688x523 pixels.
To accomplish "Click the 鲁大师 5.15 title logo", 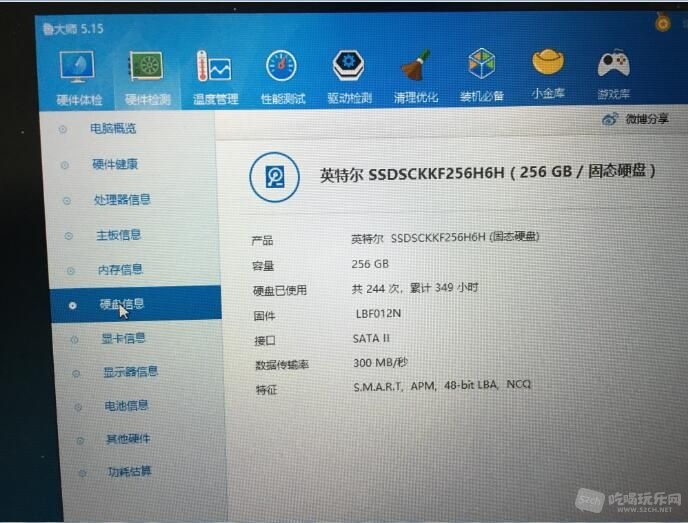I will (73, 29).
